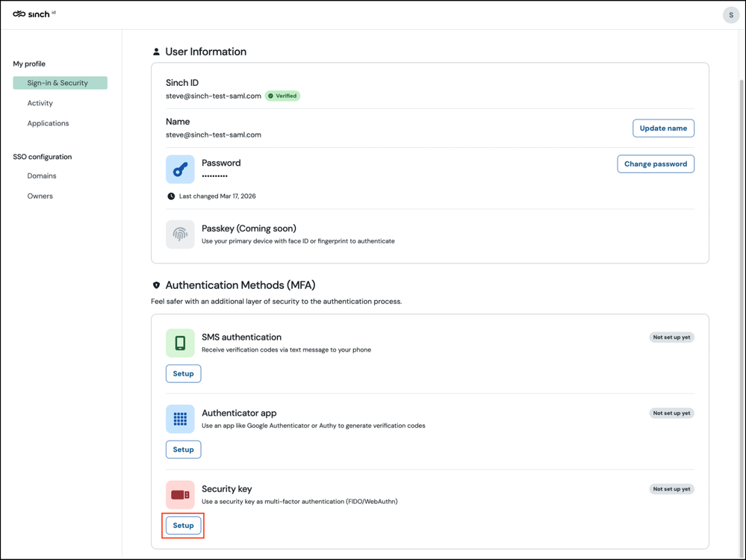This screenshot has width=746, height=560.
Task: Click 'Last changed Mar 17, 2026' text
Action: [x=217, y=196]
